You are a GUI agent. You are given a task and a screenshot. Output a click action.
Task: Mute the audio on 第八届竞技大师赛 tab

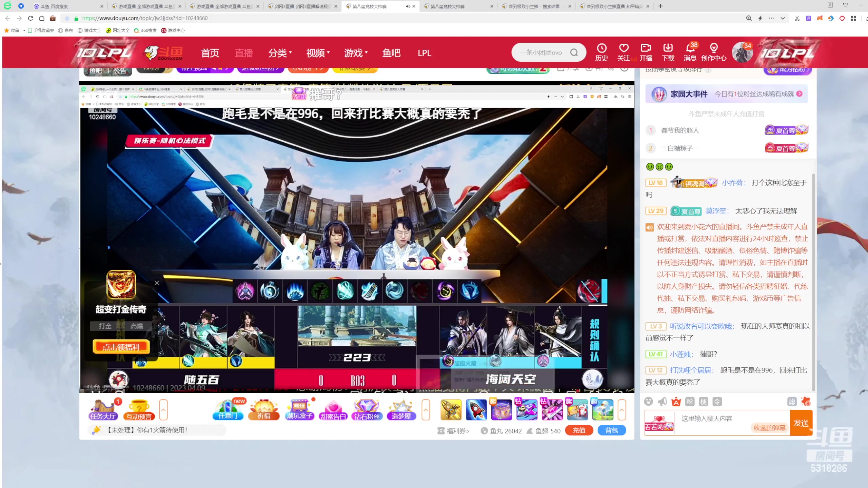click(408, 6)
